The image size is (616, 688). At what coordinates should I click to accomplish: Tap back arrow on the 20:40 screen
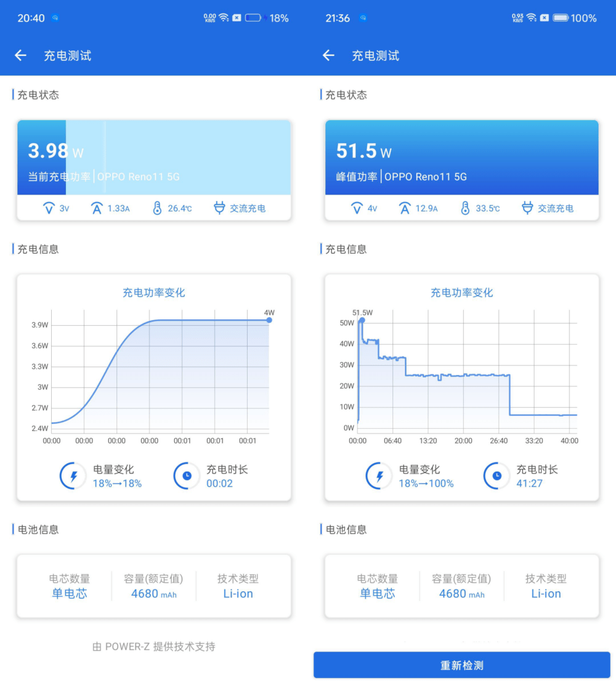click(x=21, y=55)
